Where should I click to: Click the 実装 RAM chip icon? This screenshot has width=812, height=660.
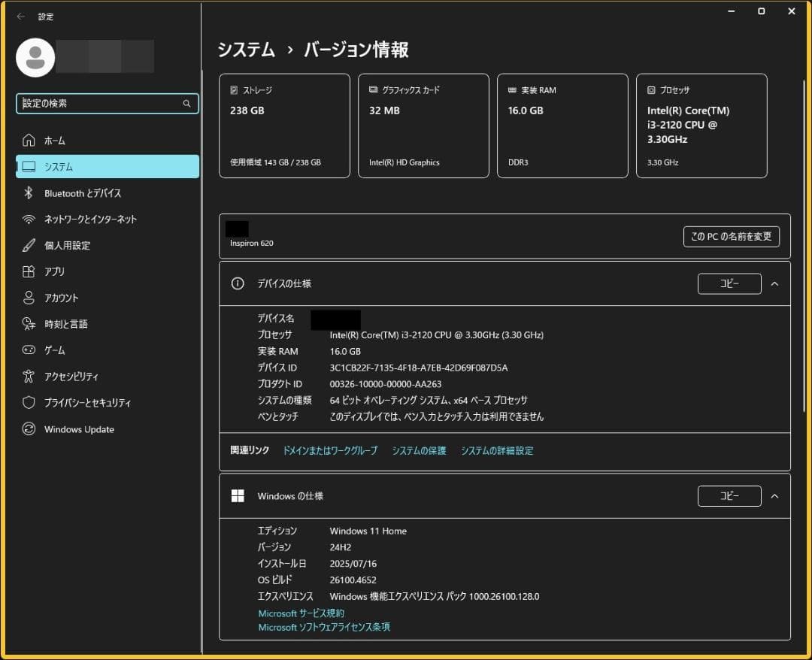512,90
